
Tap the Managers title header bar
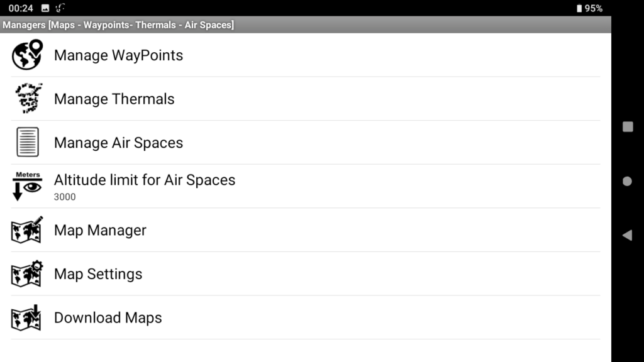[306, 25]
